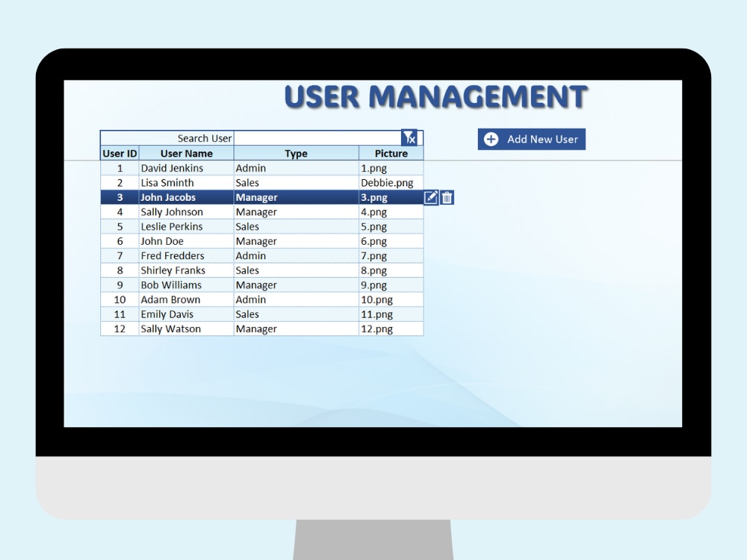Click the 11.png picture cell
This screenshot has width=747, height=560.
(x=391, y=314)
